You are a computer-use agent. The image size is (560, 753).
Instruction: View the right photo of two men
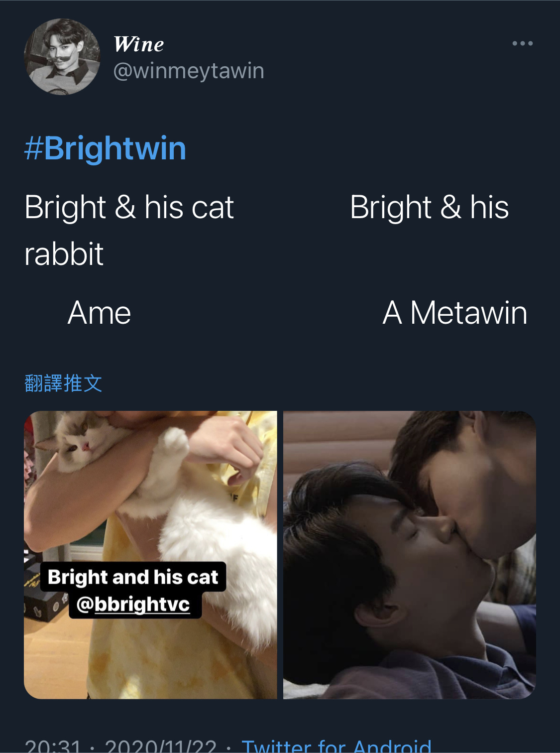[x=410, y=555]
